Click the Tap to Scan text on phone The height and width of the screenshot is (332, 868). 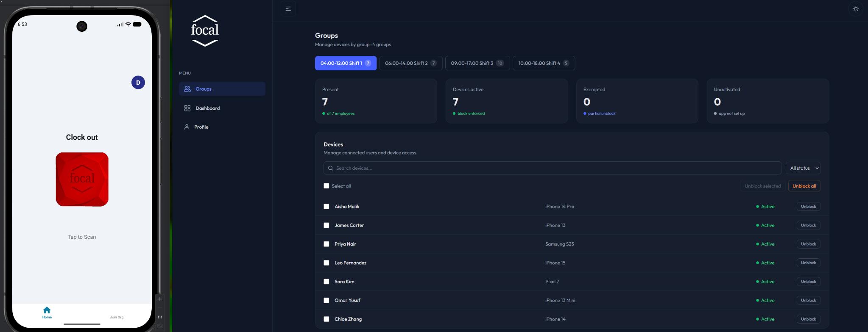pyautogui.click(x=82, y=237)
